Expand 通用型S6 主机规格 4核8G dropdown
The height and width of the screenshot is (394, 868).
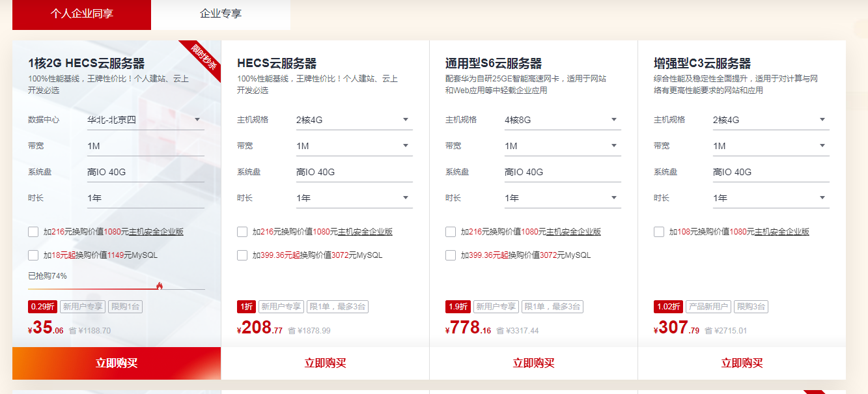pos(563,120)
